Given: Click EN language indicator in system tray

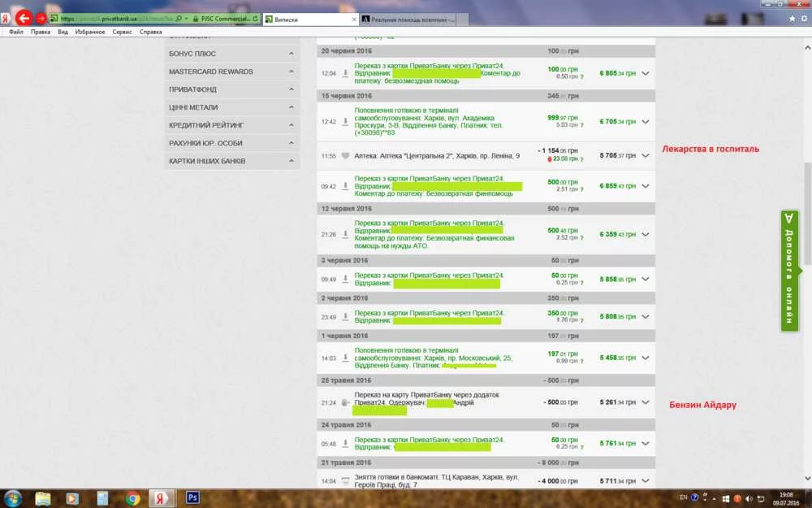Looking at the screenshot, I should pyautogui.click(x=684, y=497).
